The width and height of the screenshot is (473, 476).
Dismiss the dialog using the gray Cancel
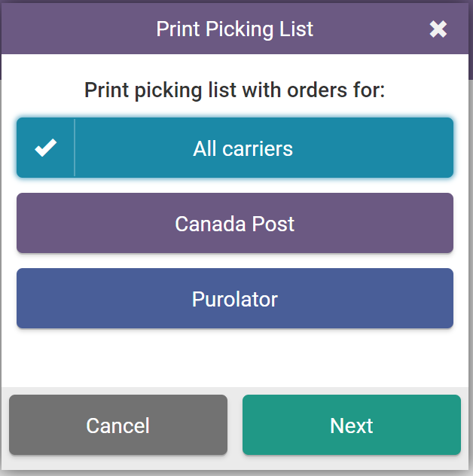coord(118,426)
